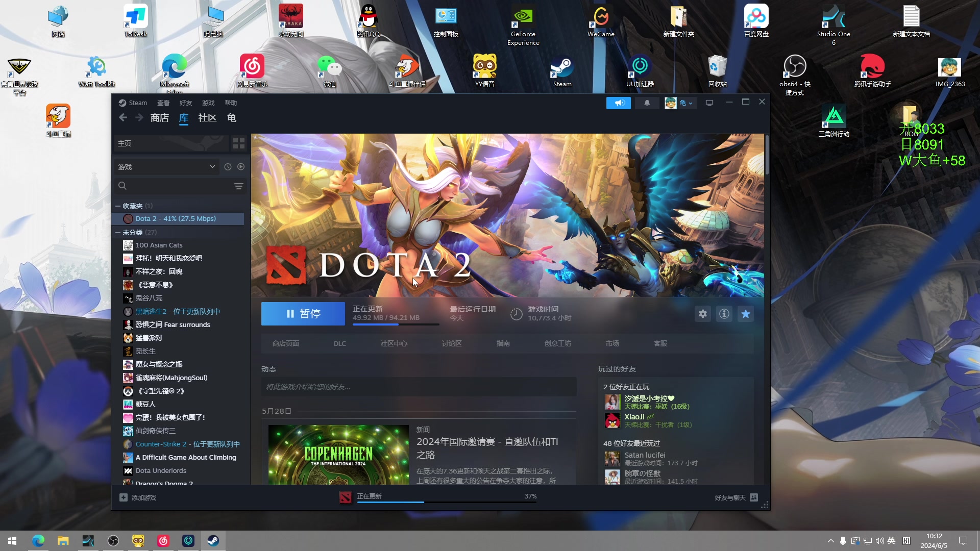Open the YY语音 desktop icon
Image resolution: width=980 pixels, height=551 pixels.
click(484, 71)
